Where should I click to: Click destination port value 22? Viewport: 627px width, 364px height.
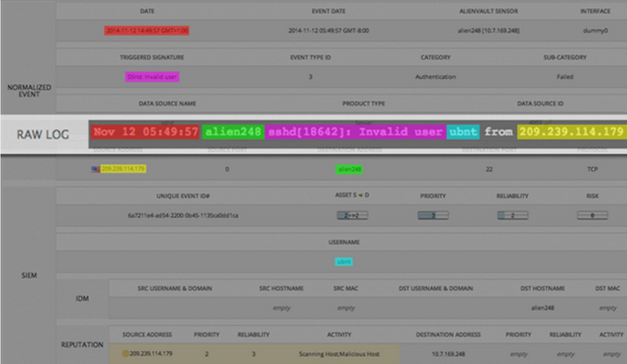click(489, 169)
